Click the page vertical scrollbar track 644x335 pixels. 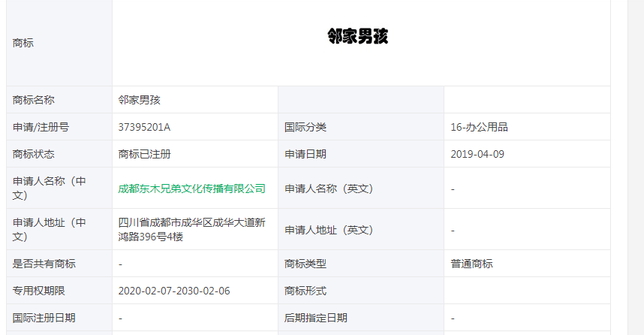coord(636,167)
